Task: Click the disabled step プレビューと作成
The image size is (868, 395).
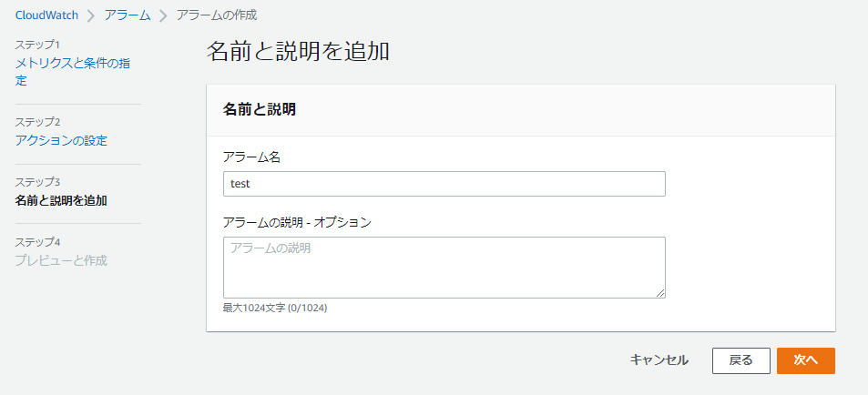Action: click(61, 260)
